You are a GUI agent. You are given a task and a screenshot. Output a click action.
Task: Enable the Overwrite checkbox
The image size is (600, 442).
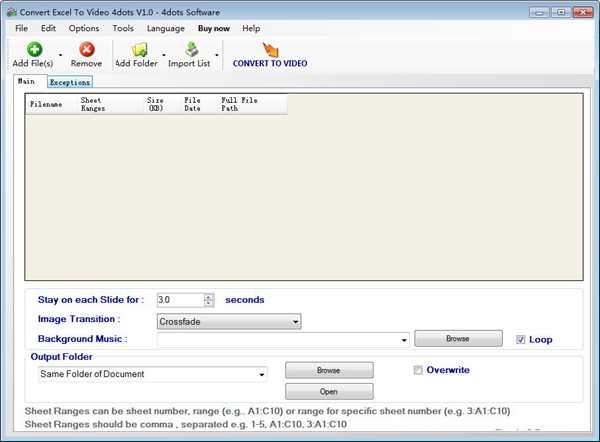pos(418,370)
